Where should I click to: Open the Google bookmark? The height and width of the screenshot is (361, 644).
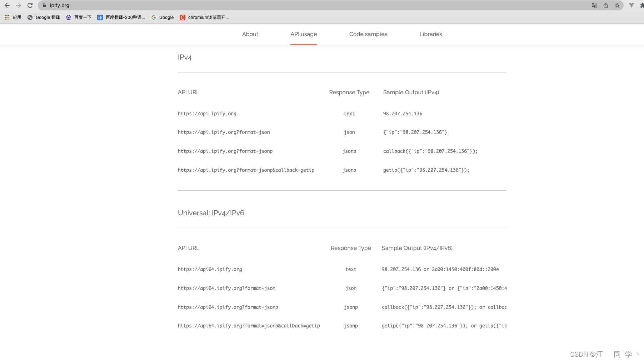[163, 17]
